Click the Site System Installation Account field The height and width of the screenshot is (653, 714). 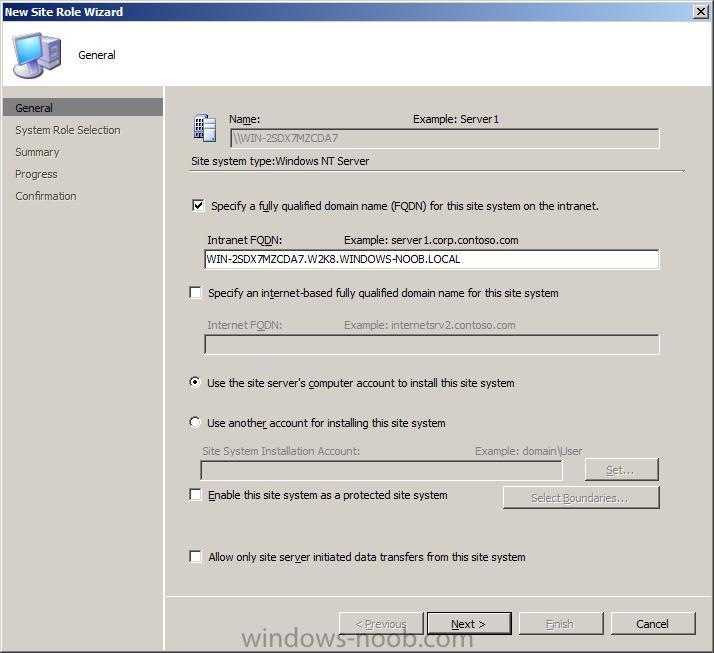click(382, 470)
